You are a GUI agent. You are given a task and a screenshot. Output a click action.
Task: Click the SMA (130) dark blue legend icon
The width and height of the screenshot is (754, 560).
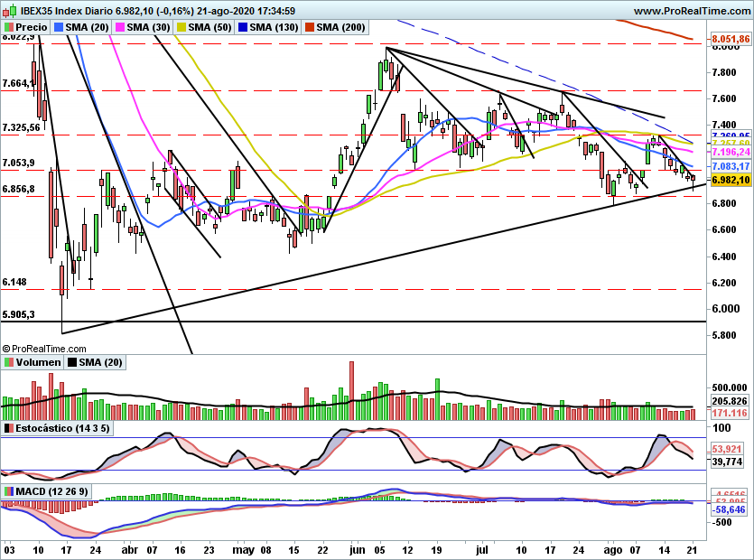[x=242, y=27]
